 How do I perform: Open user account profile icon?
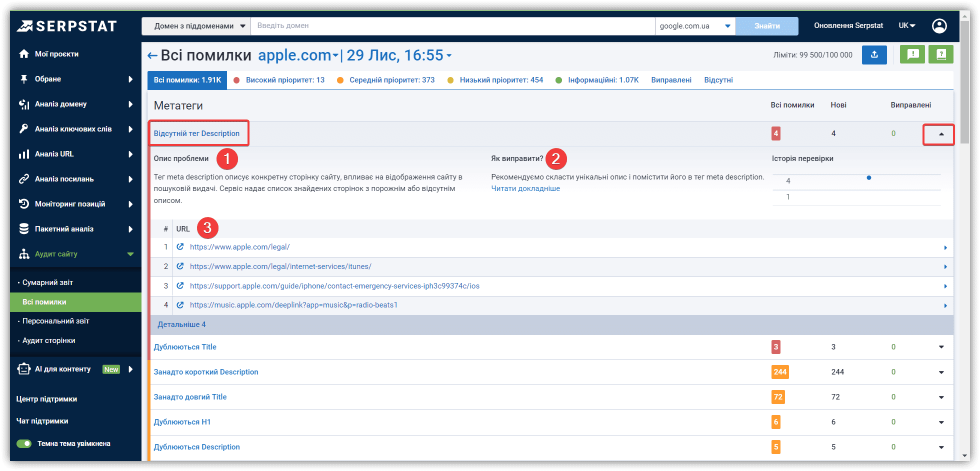pyautogui.click(x=939, y=26)
